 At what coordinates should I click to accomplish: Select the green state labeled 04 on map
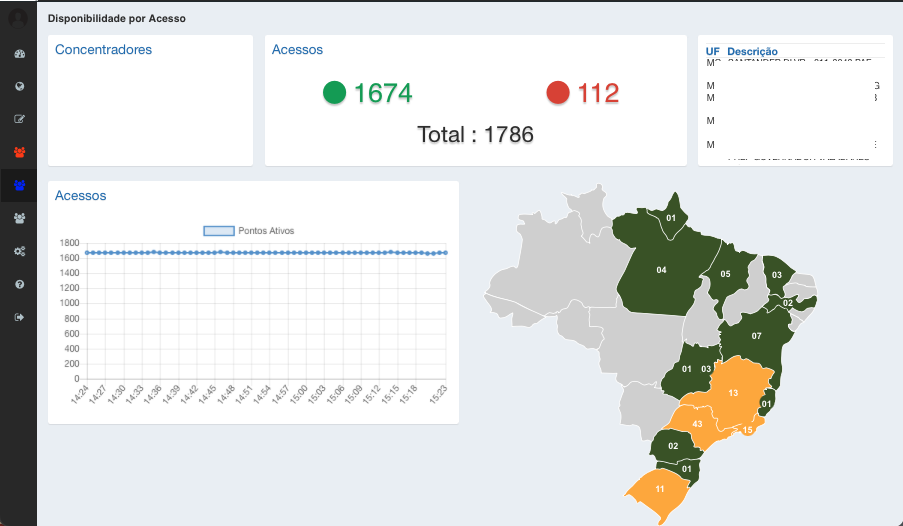661,270
